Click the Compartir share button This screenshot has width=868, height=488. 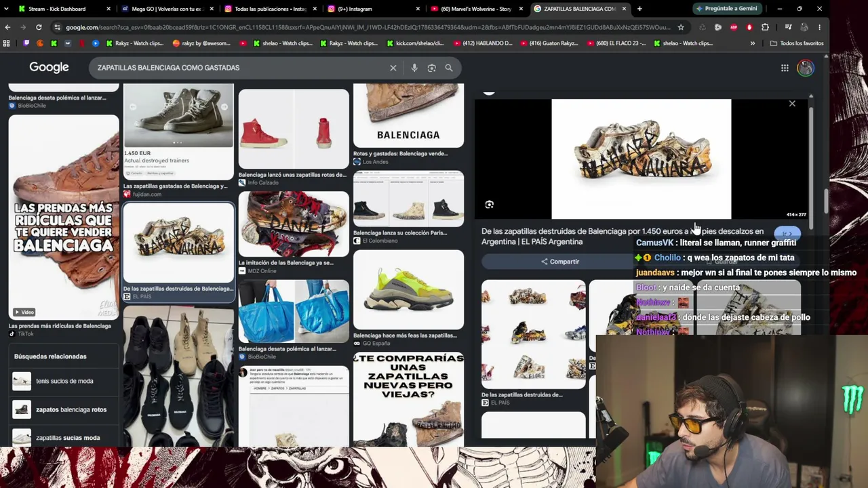[560, 262]
